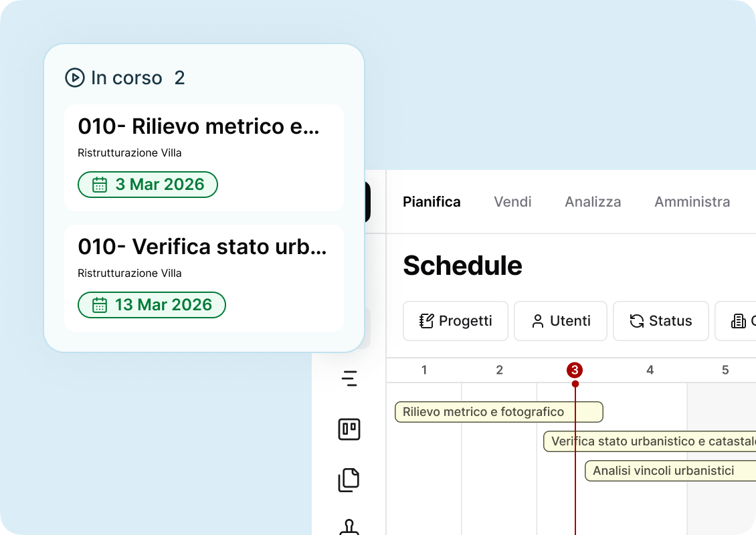Viewport: 756px width, 535px height.
Task: Filter schedule by Status
Action: [661, 321]
